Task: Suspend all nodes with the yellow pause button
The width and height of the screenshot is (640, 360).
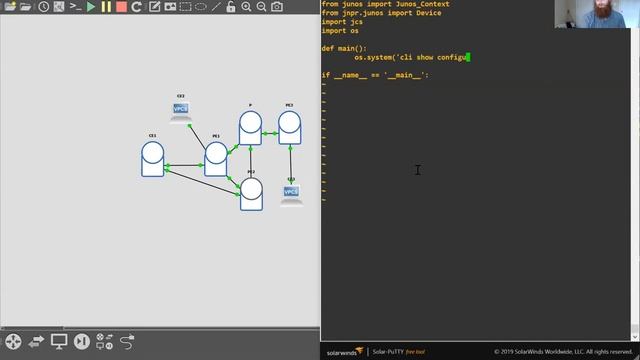Action: pyautogui.click(x=106, y=7)
